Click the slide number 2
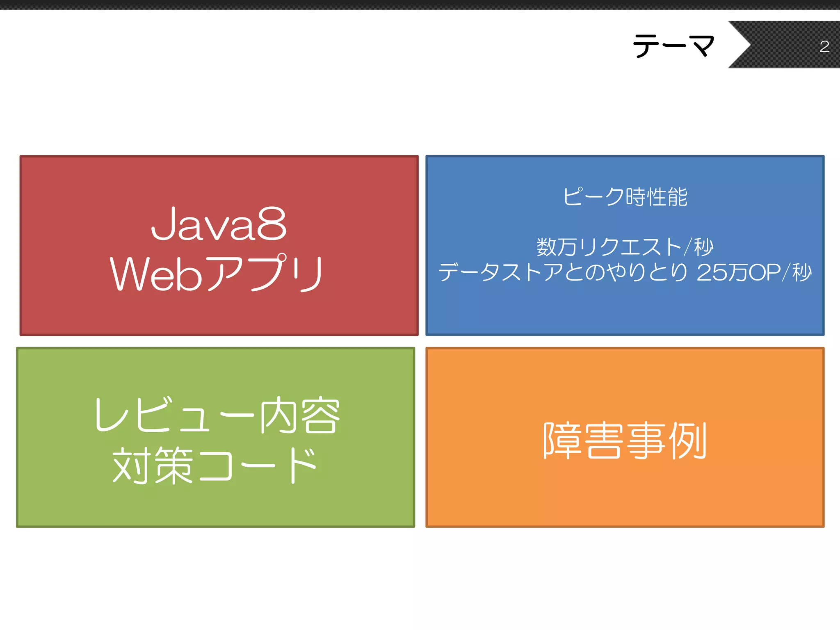 point(824,46)
